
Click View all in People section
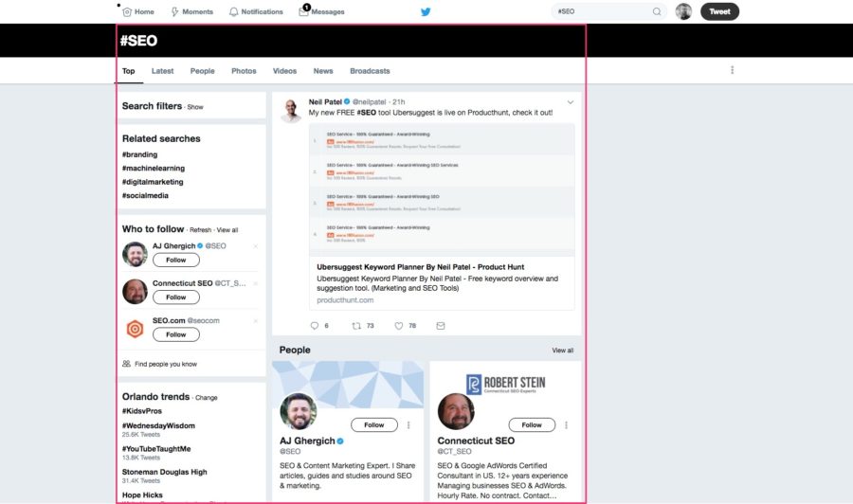pyautogui.click(x=562, y=351)
